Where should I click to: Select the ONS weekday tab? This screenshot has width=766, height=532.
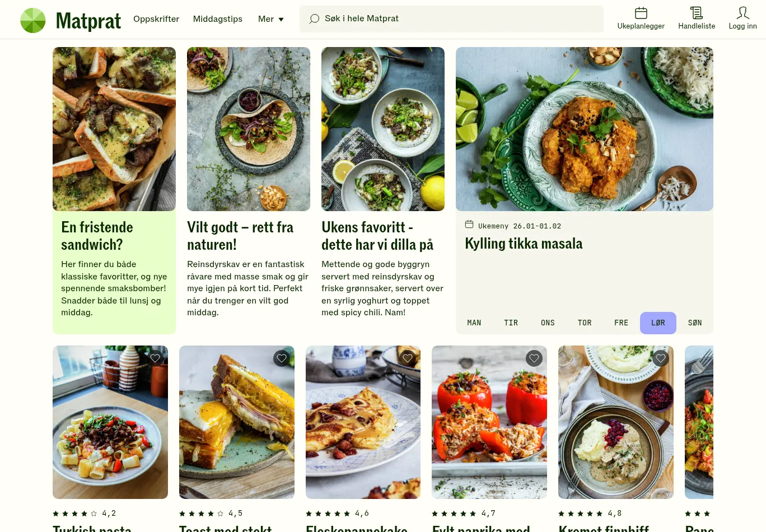tap(548, 323)
